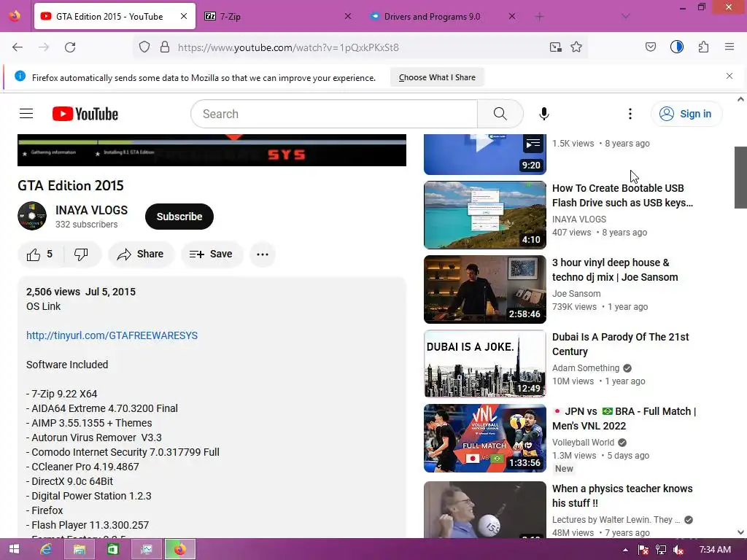Image resolution: width=747 pixels, height=560 pixels.
Task: Open the 9:20 playlist thumbnail
Action: pyautogui.click(x=485, y=155)
